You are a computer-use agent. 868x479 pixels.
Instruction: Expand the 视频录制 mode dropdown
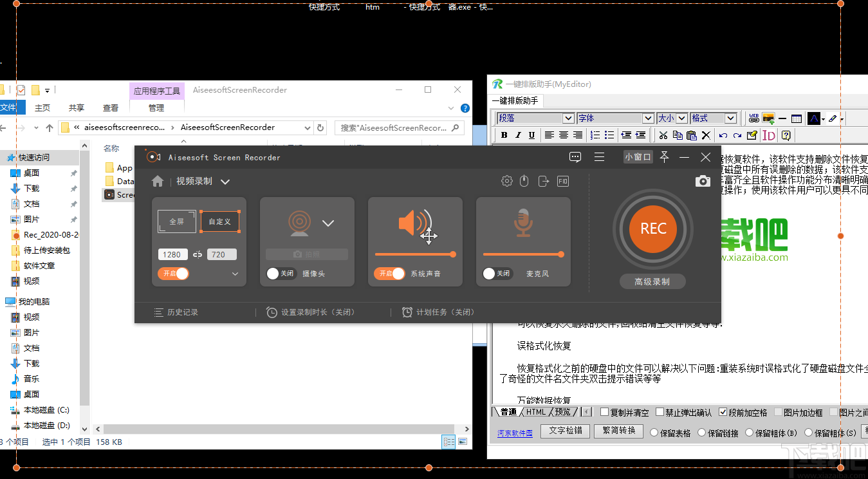tap(225, 182)
